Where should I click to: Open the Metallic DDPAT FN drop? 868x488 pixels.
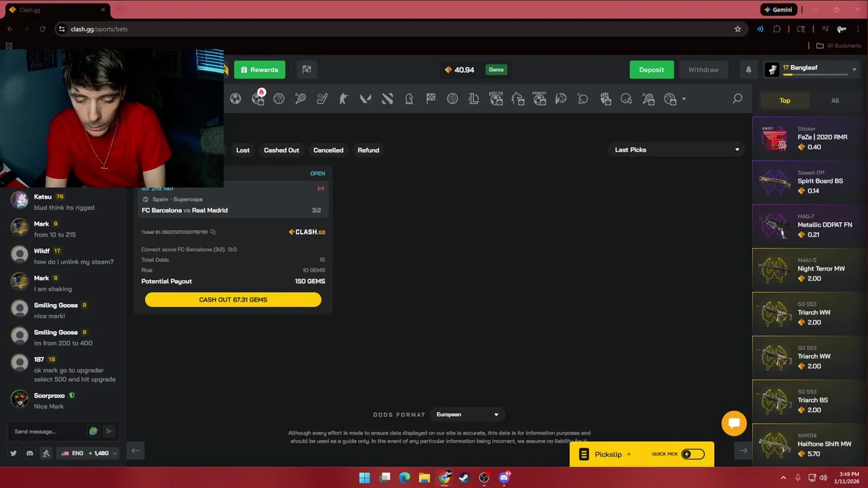(x=810, y=226)
